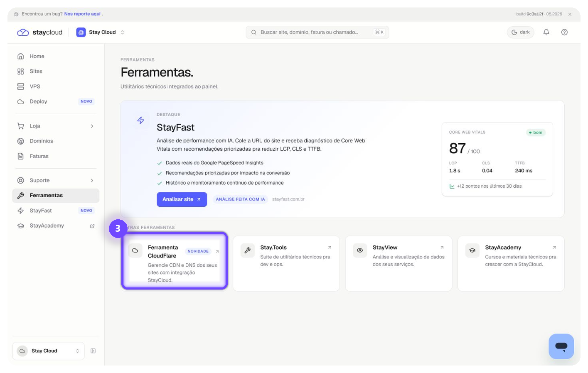Expand the Stay Cloud account switcher at bottom
Screen dimensions: 588x373
click(x=49, y=351)
